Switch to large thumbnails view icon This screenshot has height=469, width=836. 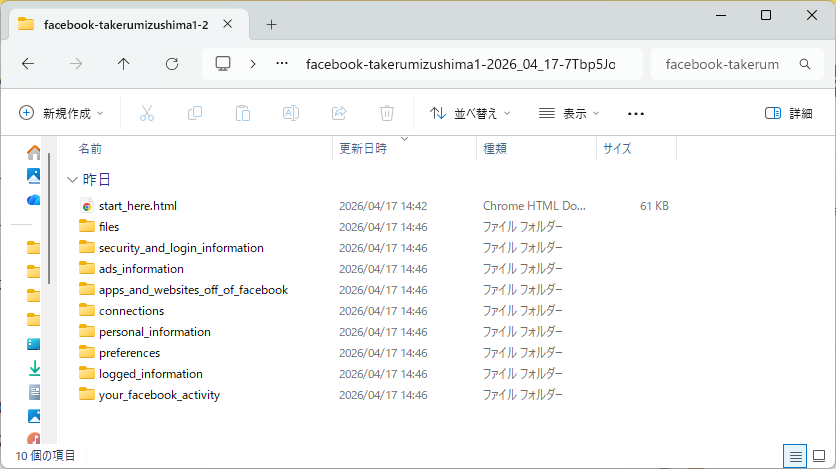pyautogui.click(x=819, y=456)
